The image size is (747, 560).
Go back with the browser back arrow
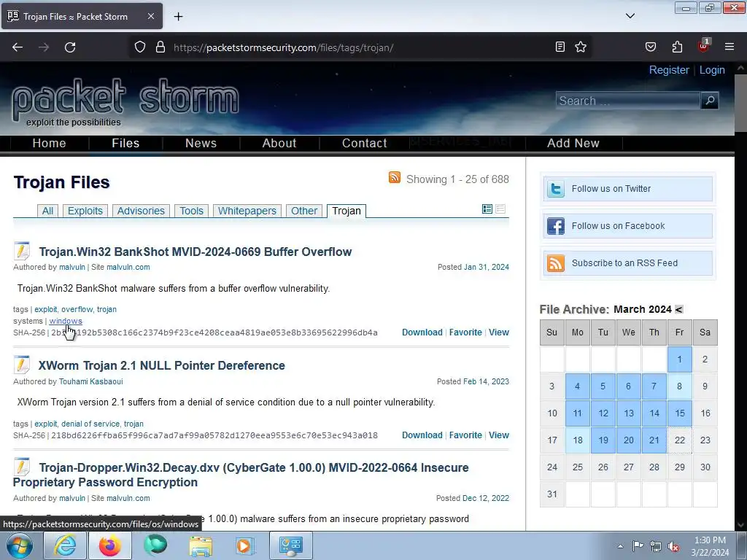coord(18,47)
